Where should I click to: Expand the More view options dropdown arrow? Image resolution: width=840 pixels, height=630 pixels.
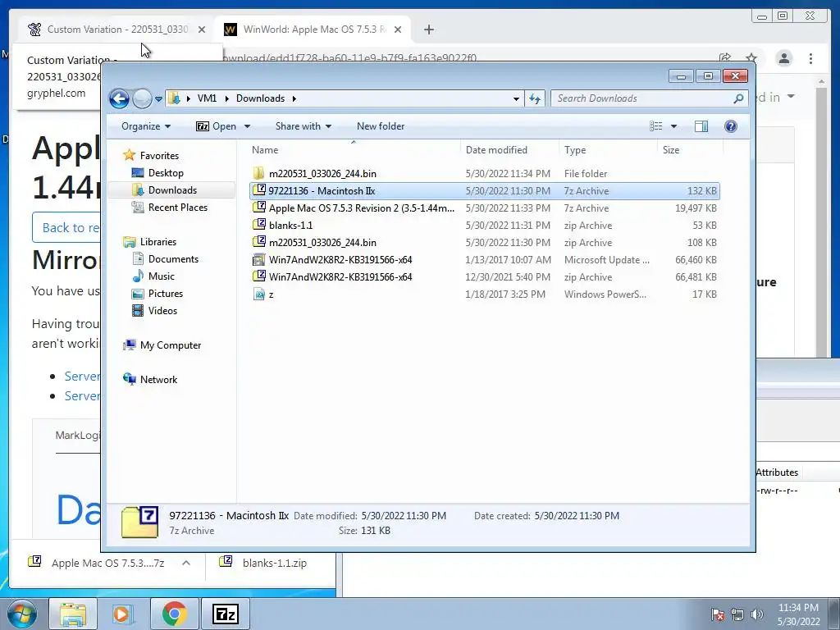(x=674, y=126)
